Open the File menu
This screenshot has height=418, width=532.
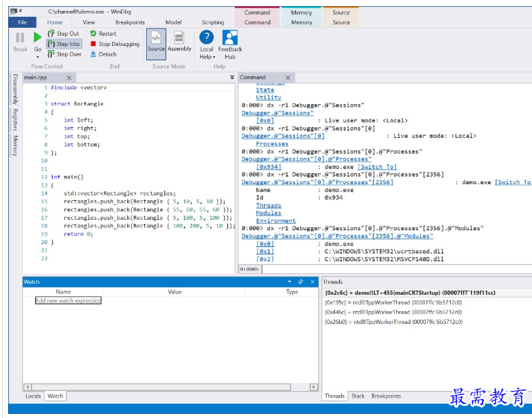pos(22,22)
